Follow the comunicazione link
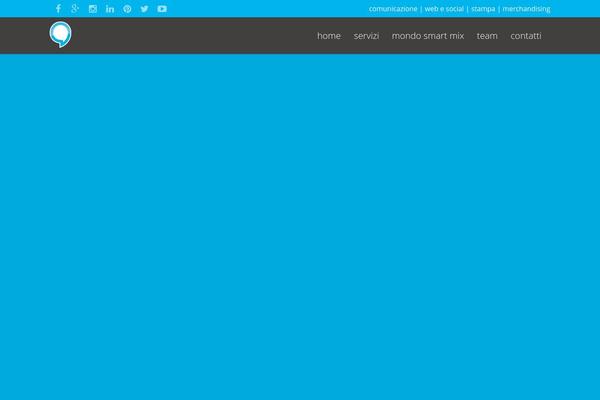600x400 pixels. point(393,9)
